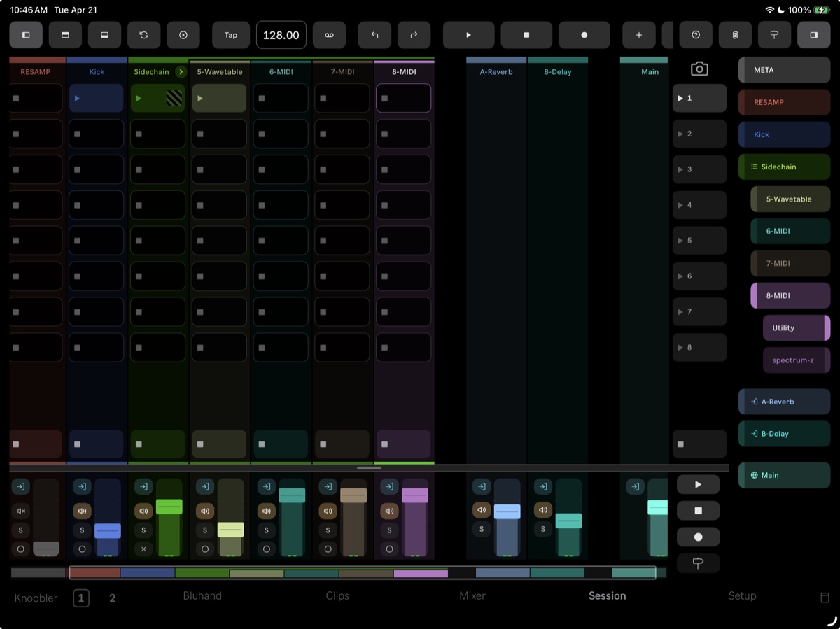Select Knobbler page 2
Image resolution: width=840 pixels, height=629 pixels.
click(112, 598)
